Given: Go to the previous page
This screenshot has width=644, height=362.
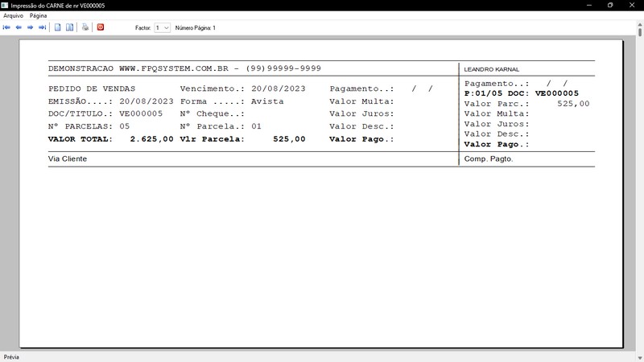Looking at the screenshot, I should pyautogui.click(x=19, y=27).
